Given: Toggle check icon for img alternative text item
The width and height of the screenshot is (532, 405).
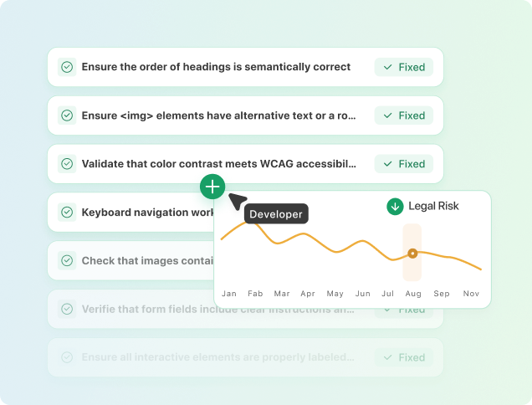Looking at the screenshot, I should click(x=67, y=115).
